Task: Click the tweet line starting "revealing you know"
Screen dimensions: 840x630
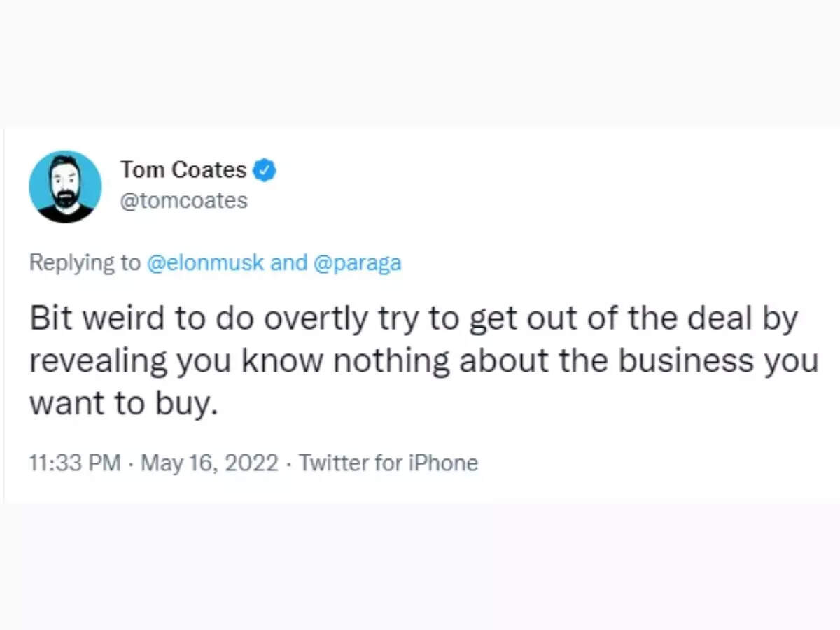Action: [x=423, y=362]
